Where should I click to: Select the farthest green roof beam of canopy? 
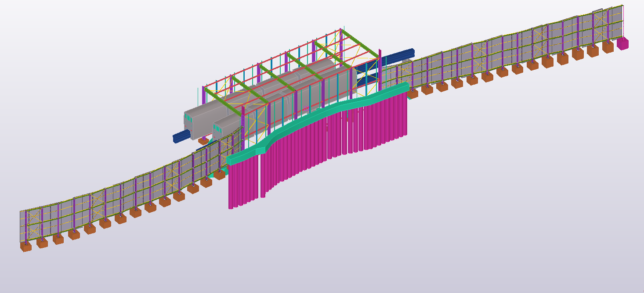click(x=360, y=43)
